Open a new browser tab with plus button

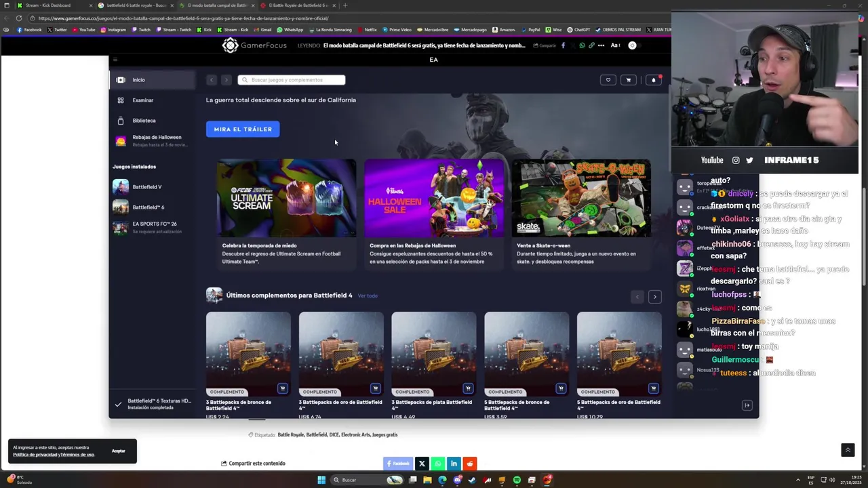[345, 5]
